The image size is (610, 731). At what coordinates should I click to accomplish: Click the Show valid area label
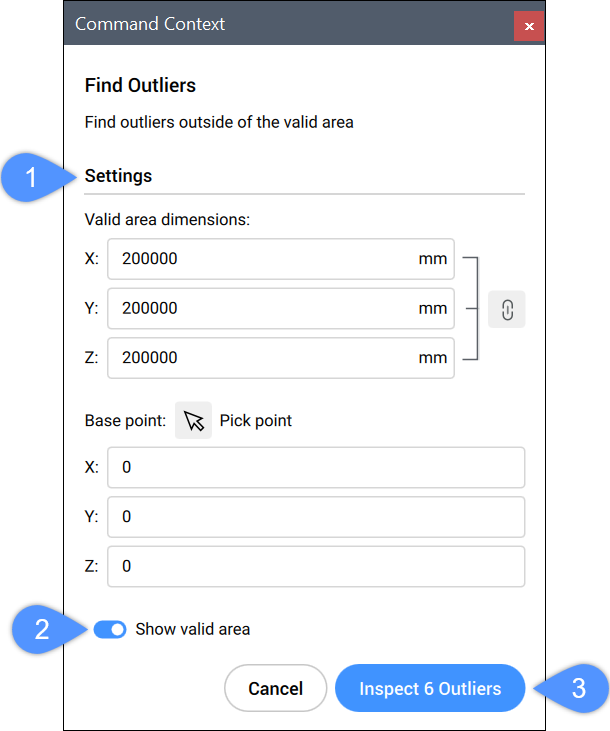(193, 629)
